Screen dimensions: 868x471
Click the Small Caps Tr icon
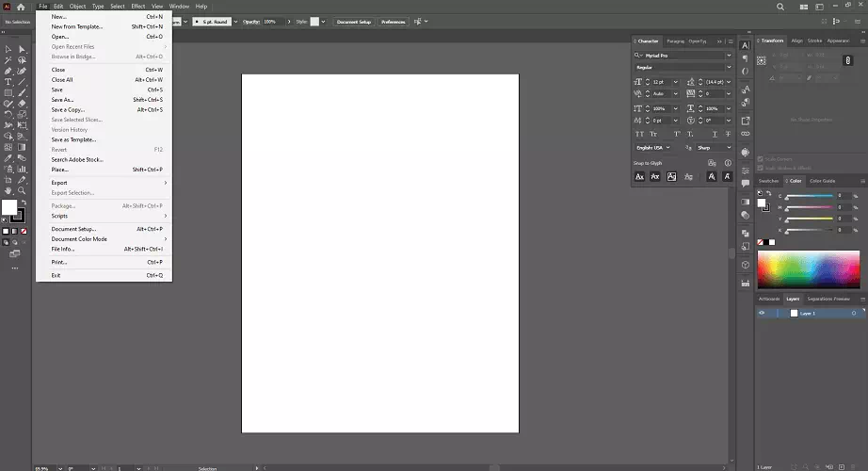[653, 134]
